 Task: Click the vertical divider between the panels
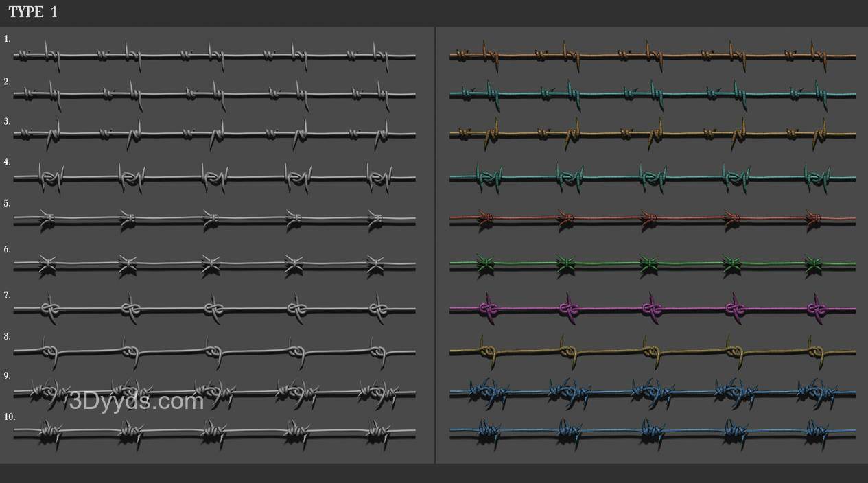click(435, 245)
